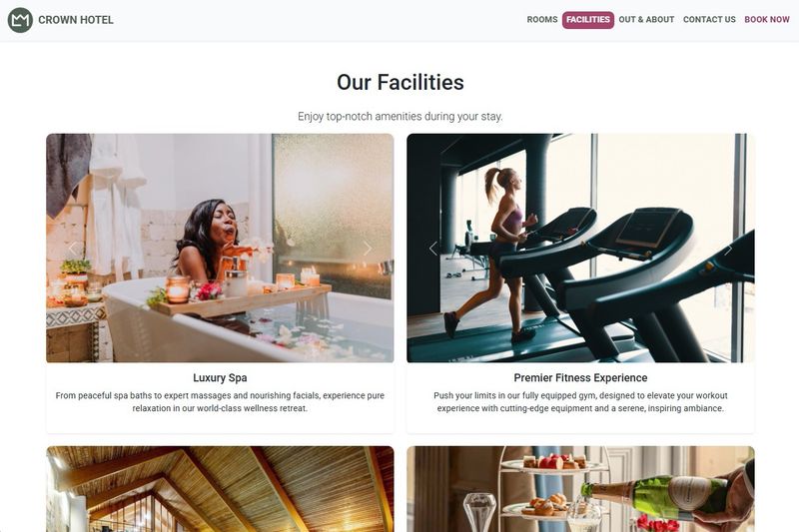Show next image in Luxury Spa carousel
Image resolution: width=799 pixels, height=532 pixels.
click(x=368, y=249)
